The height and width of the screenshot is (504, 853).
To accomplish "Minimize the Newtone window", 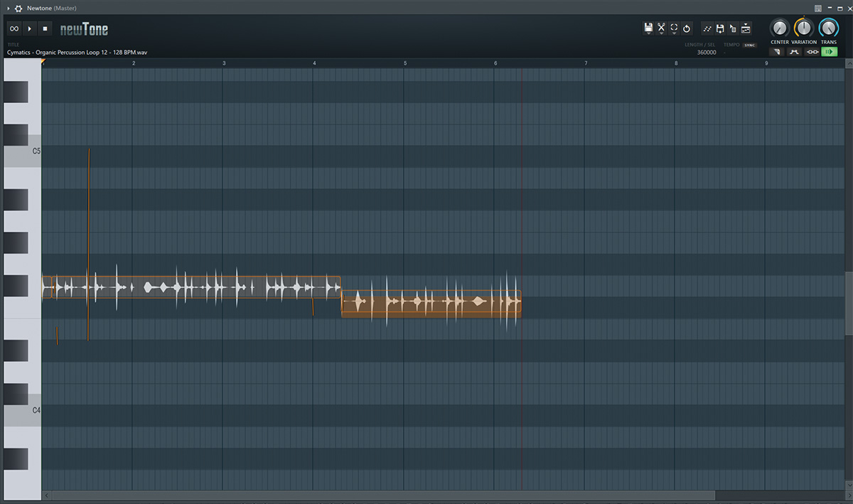I will tap(829, 8).
